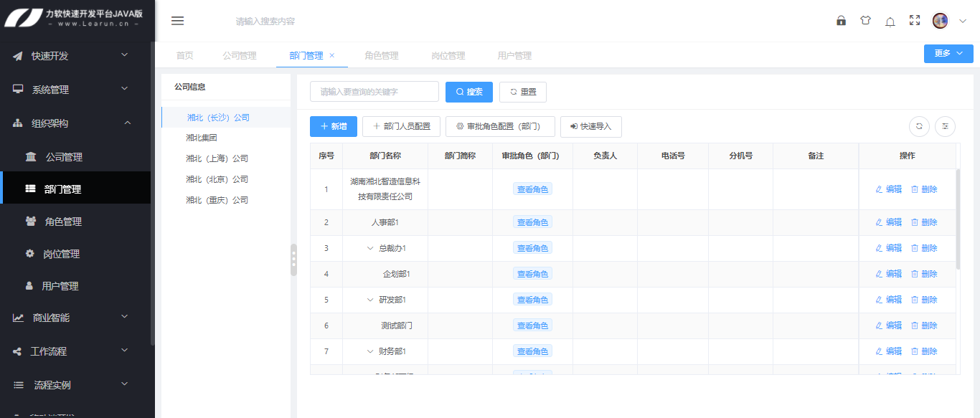Refresh the department table with circular arrow icon
The width and height of the screenshot is (980, 418).
pos(918,126)
